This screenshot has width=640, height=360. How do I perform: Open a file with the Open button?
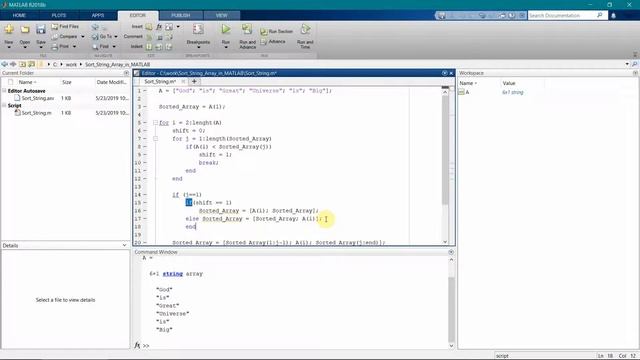[x=25, y=29]
